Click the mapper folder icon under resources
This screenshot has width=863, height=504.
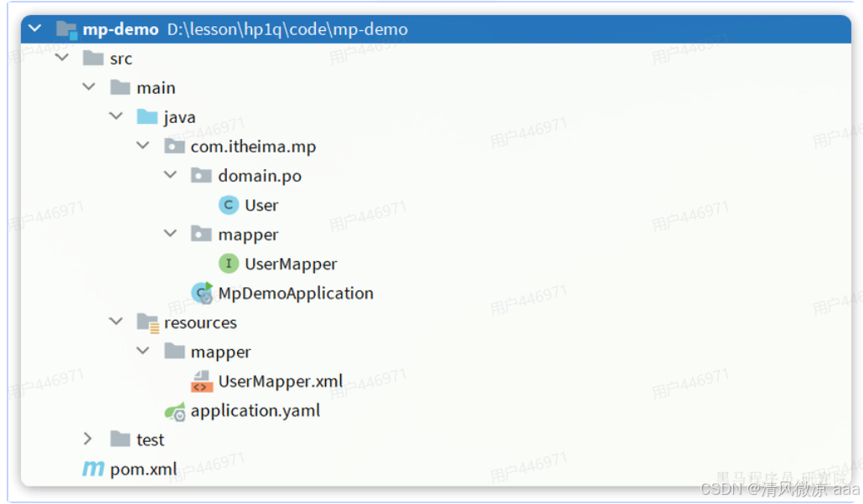tap(174, 351)
